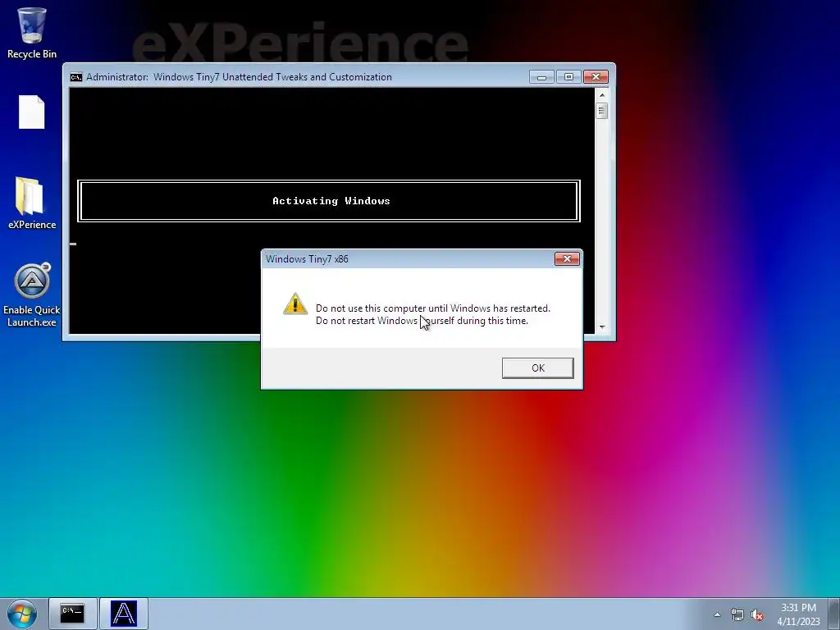Open the clock showing 3:31 PM
Image resolution: width=840 pixels, height=630 pixels.
click(x=798, y=614)
